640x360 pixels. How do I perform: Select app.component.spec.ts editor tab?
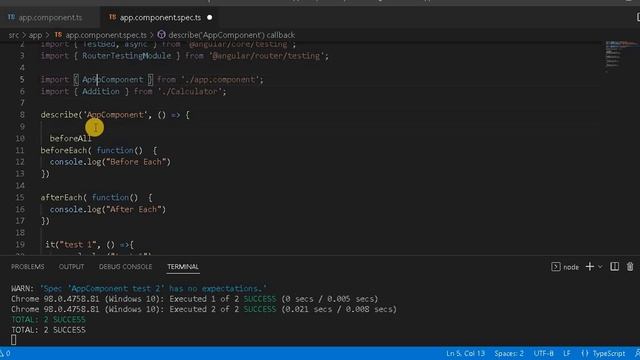point(160,18)
